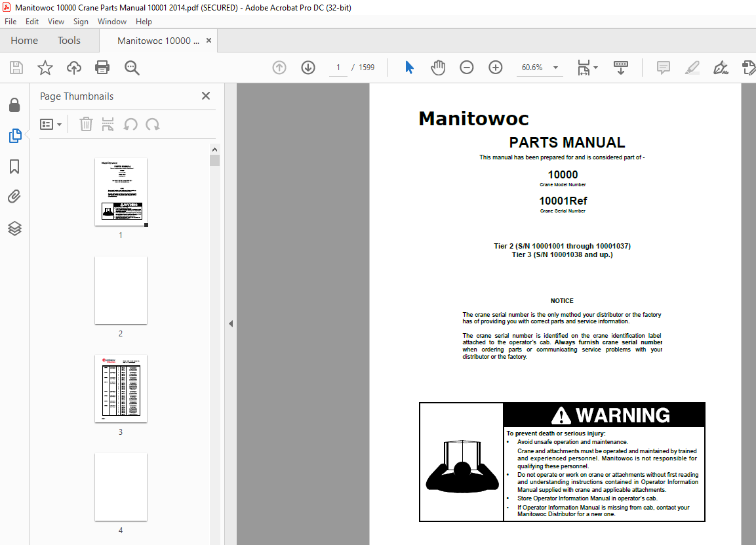Screen dimensions: 756x545
Task: Click the Save file icon
Action: (x=16, y=68)
